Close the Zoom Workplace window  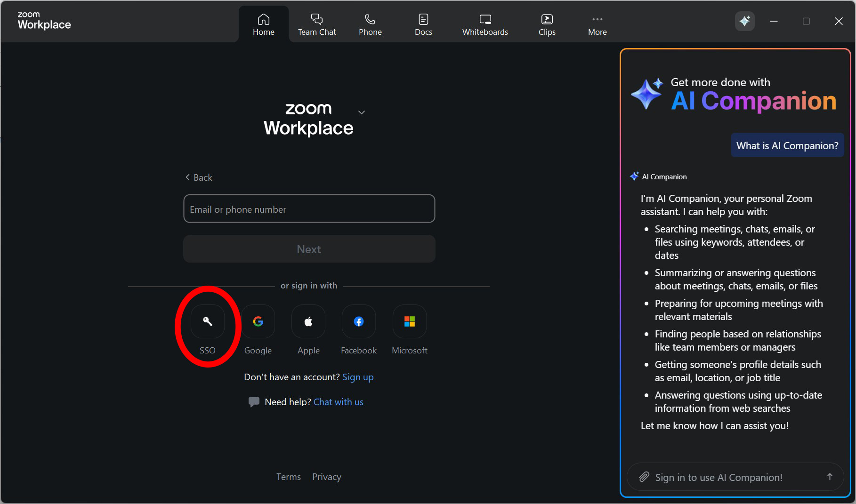click(x=839, y=21)
